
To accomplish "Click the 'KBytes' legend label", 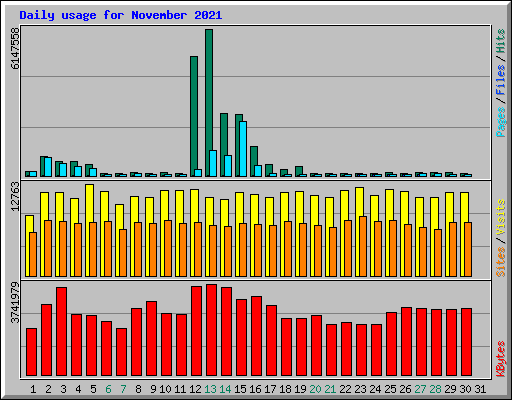I will click(500, 359).
